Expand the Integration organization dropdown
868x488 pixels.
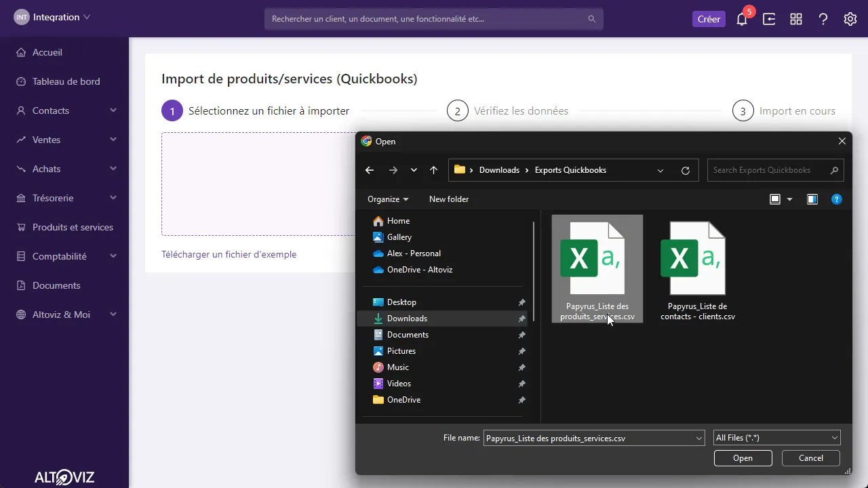[x=87, y=17]
